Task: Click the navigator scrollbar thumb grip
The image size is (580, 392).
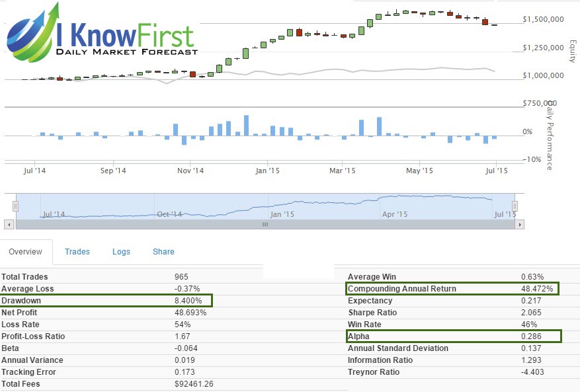Action: 265,225
